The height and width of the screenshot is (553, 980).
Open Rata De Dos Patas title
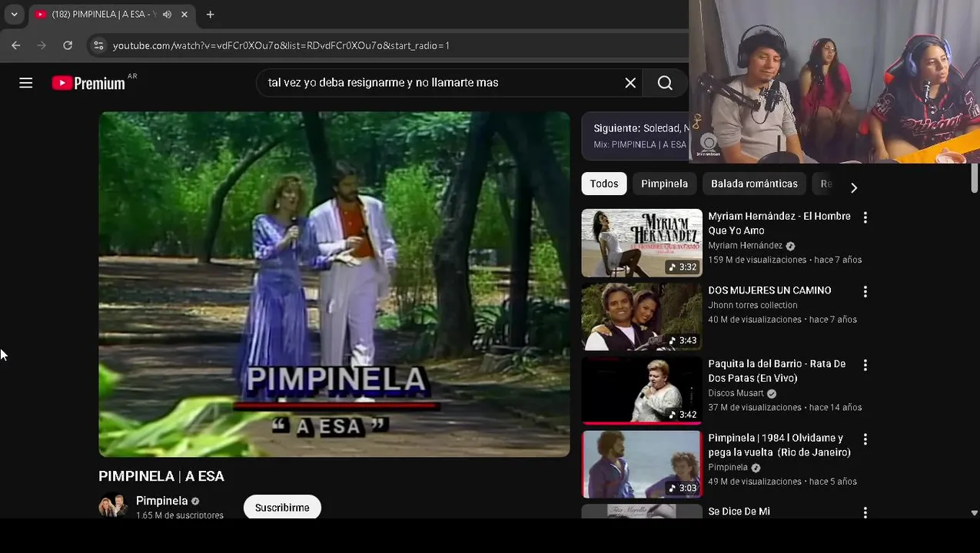click(x=777, y=371)
